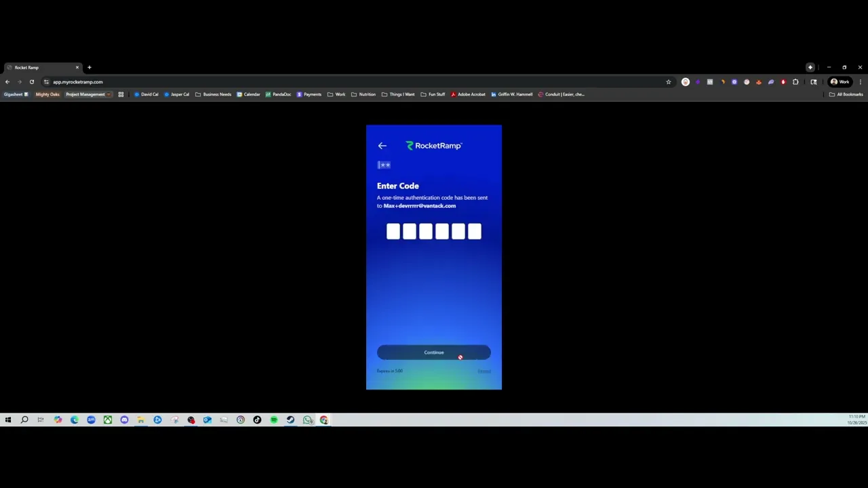Click the browser forward arrow

[20, 82]
